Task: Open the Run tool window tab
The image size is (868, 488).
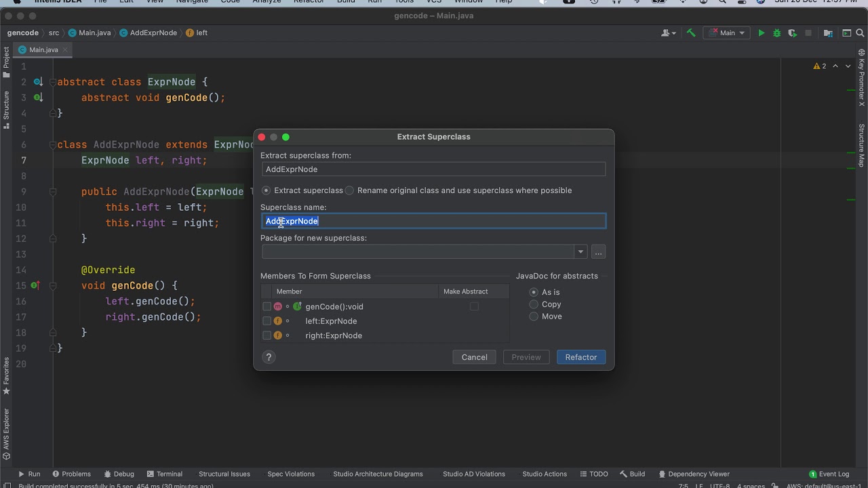Action: pos(29,474)
